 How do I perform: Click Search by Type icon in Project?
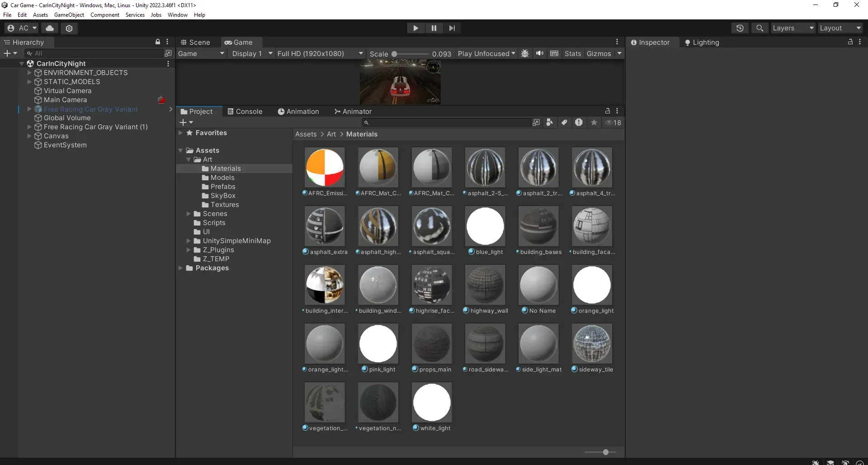point(550,122)
